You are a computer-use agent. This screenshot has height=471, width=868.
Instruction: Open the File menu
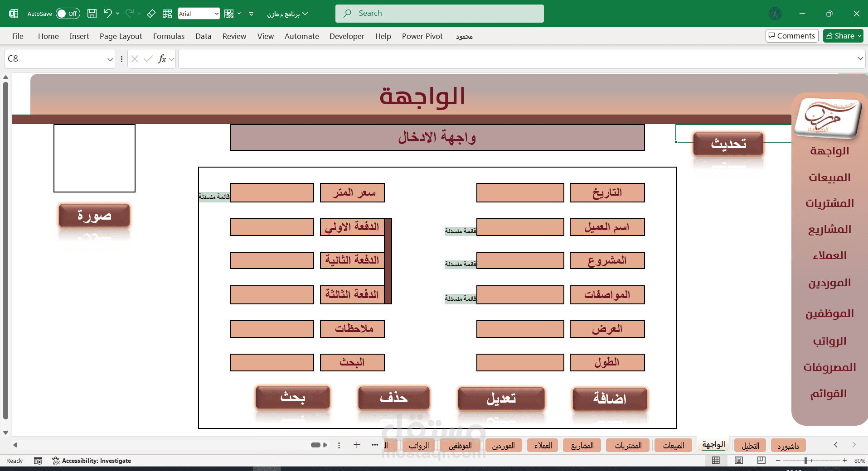18,36
